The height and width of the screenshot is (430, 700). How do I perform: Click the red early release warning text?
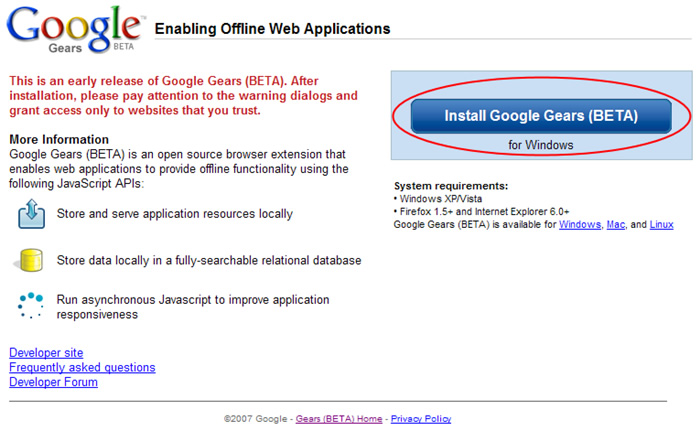[x=183, y=96]
